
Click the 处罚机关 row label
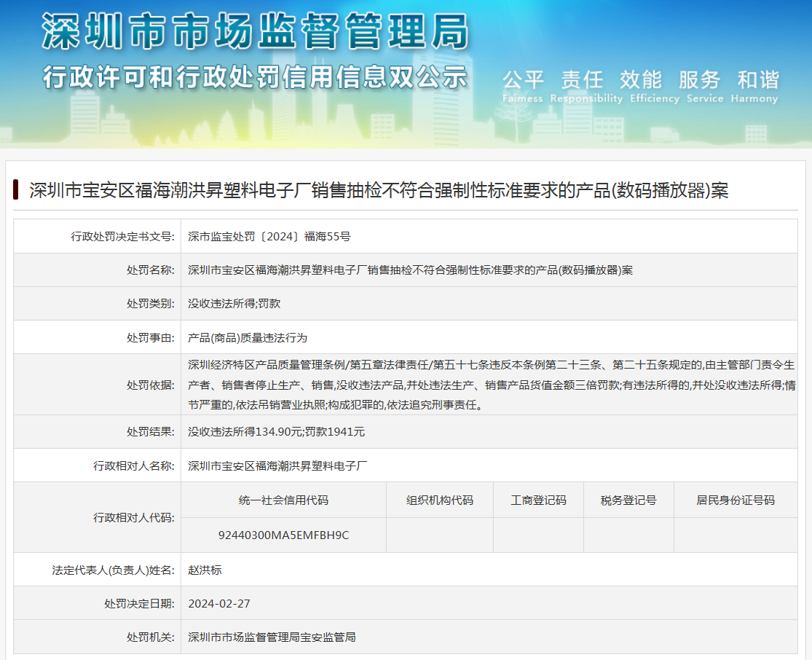pos(151,637)
